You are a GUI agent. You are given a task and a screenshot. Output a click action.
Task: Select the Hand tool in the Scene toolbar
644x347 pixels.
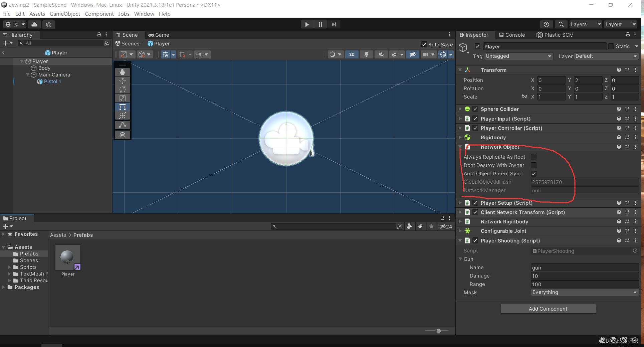[x=123, y=72]
